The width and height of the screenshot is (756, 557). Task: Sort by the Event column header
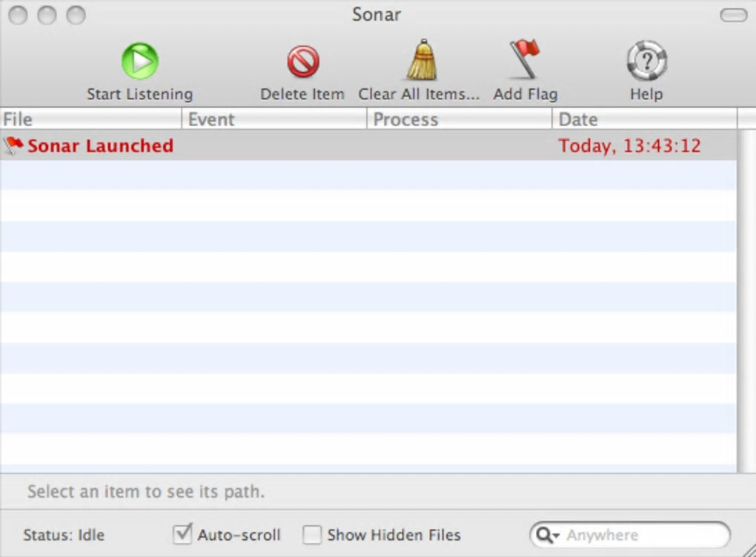(x=274, y=119)
